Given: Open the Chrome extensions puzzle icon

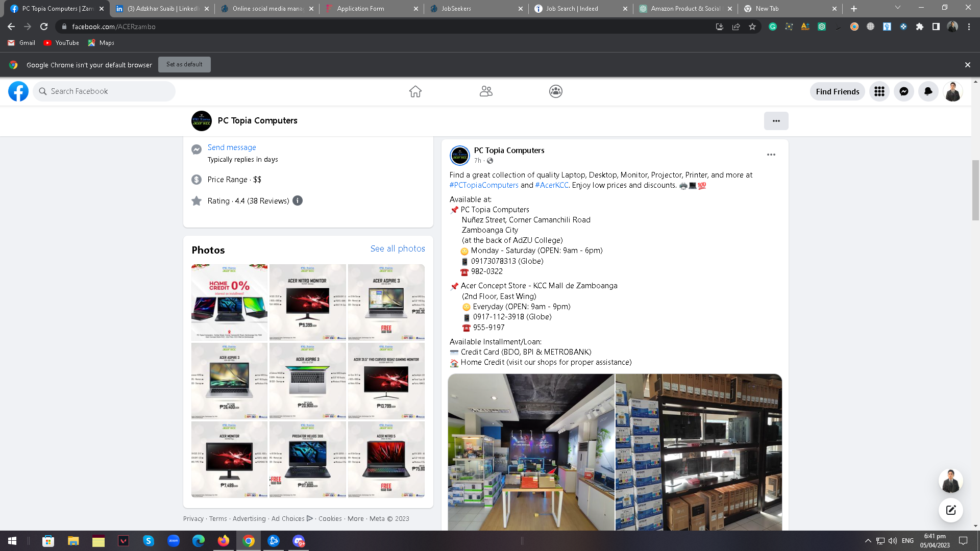Looking at the screenshot, I should pos(920,27).
